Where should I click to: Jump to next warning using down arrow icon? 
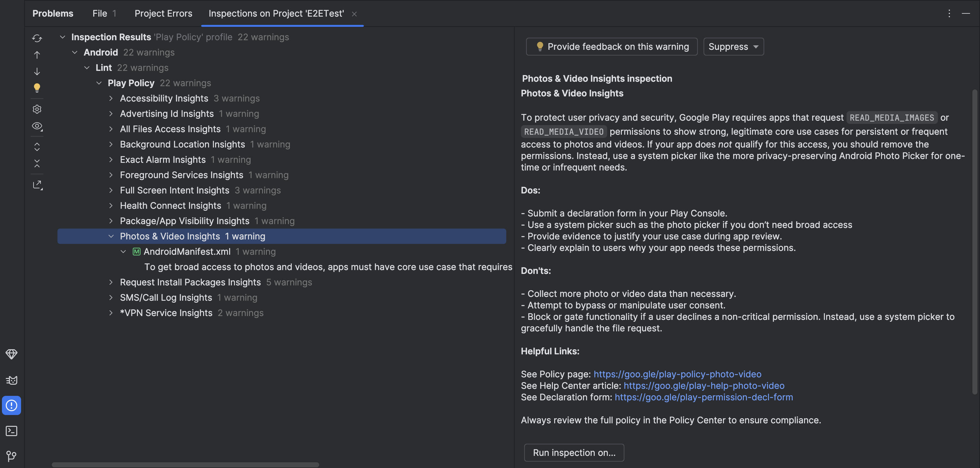(37, 71)
